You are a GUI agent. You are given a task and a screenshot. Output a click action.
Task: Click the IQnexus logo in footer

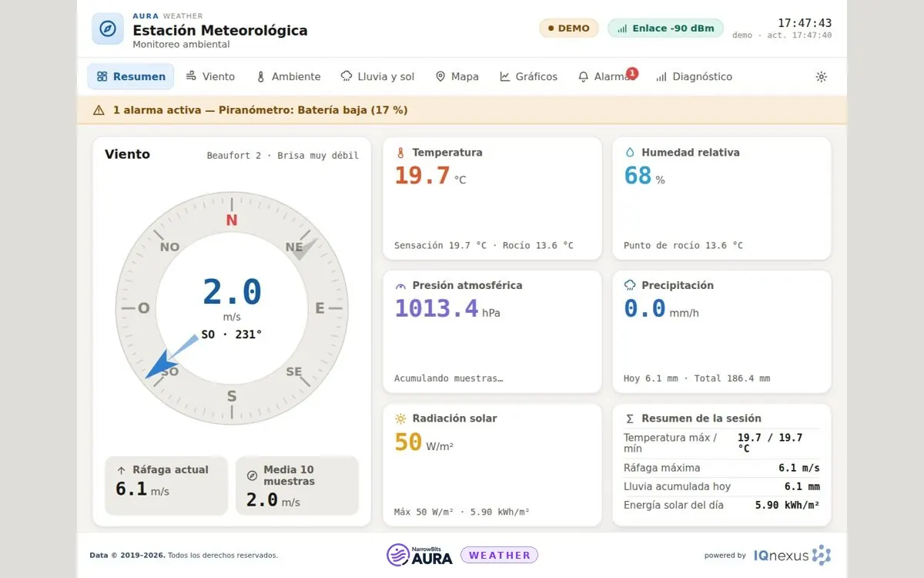tap(792, 555)
